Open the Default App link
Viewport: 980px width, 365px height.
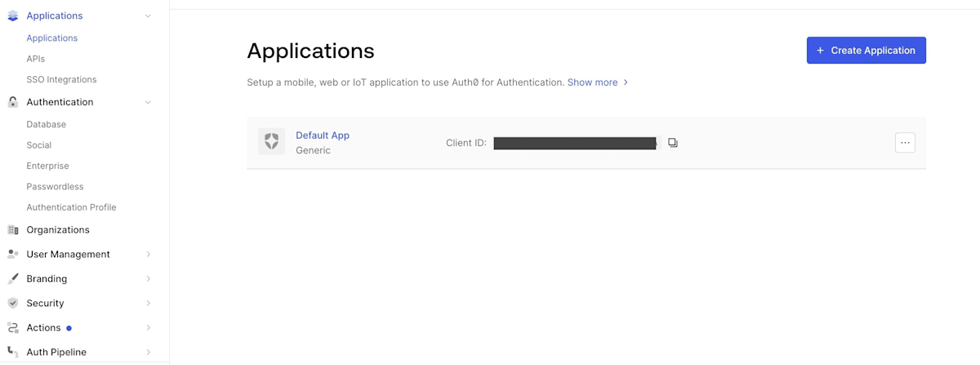tap(323, 136)
